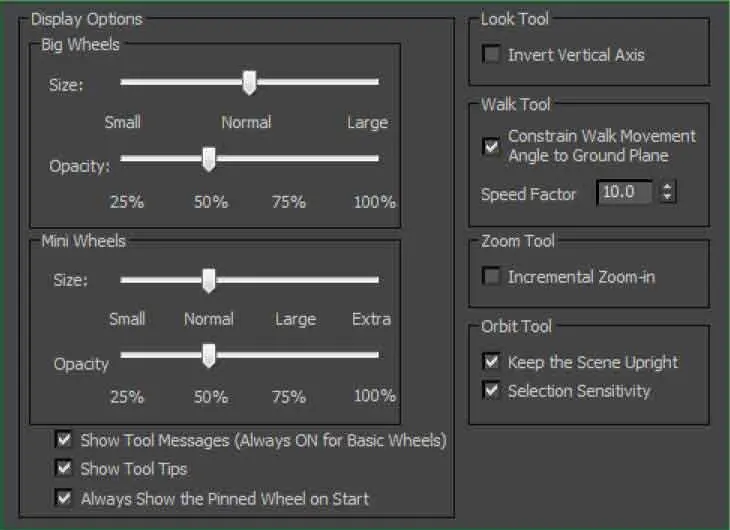This screenshot has width=730, height=530.
Task: Decrease Speed Factor with the down spinner arrow
Action: coord(668,197)
